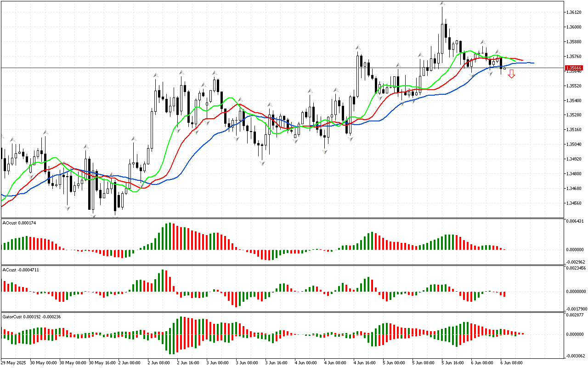Click the 4 Jun 16:00 time label
The image size is (588, 368).
point(365,363)
